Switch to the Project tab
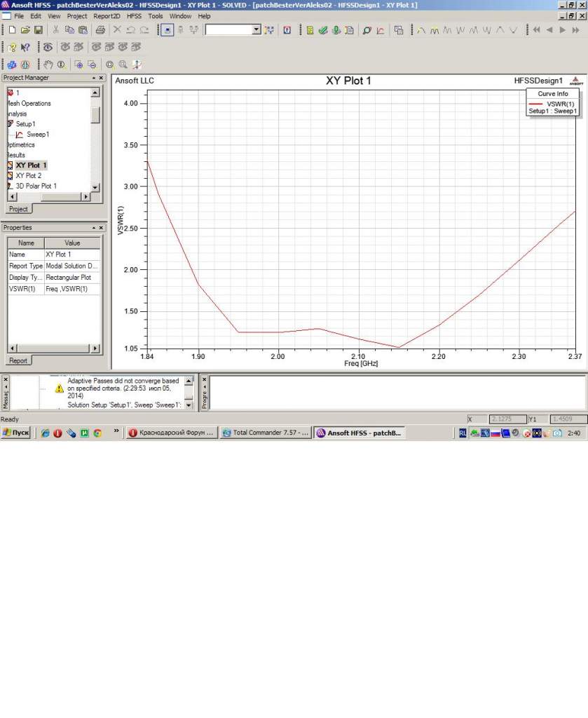 pos(18,209)
